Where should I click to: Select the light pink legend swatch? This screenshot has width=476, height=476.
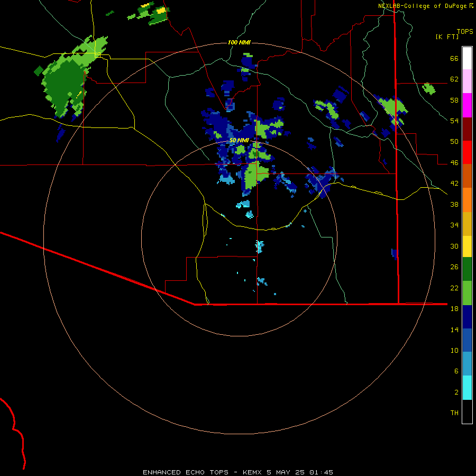(467, 81)
